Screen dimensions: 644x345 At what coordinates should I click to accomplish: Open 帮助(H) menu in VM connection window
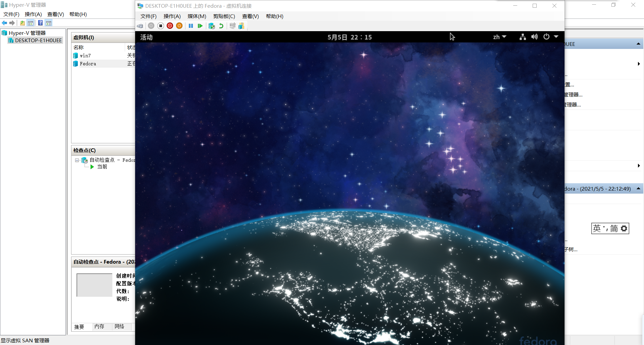275,16
